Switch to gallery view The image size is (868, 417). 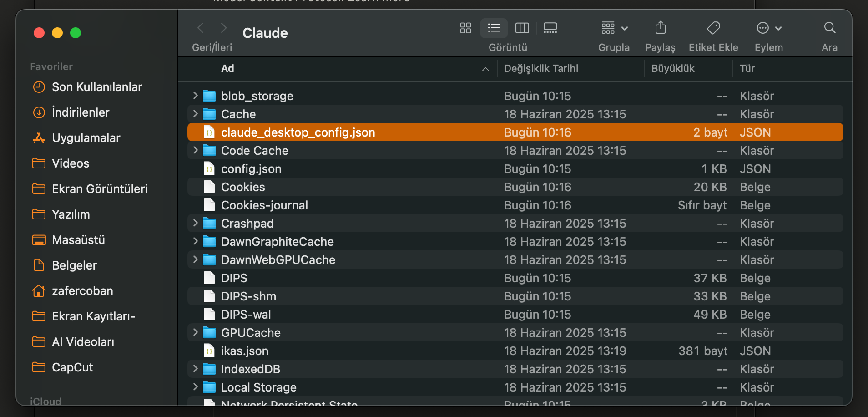(550, 28)
